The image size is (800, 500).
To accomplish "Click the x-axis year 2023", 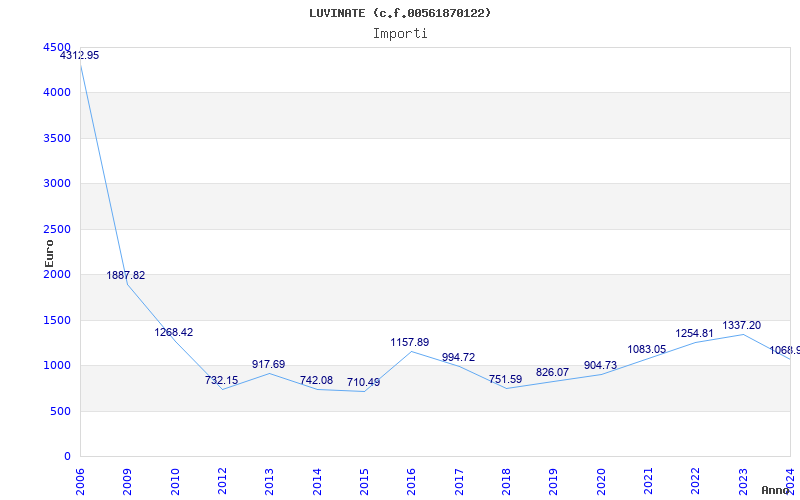I will [x=743, y=482].
